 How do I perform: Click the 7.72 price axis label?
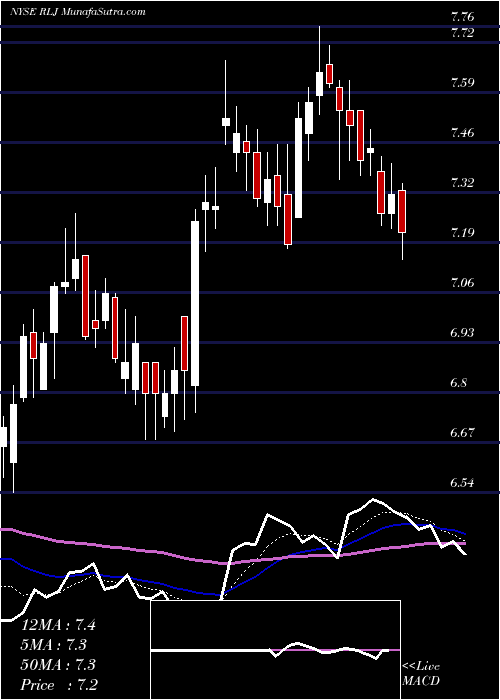(462, 33)
